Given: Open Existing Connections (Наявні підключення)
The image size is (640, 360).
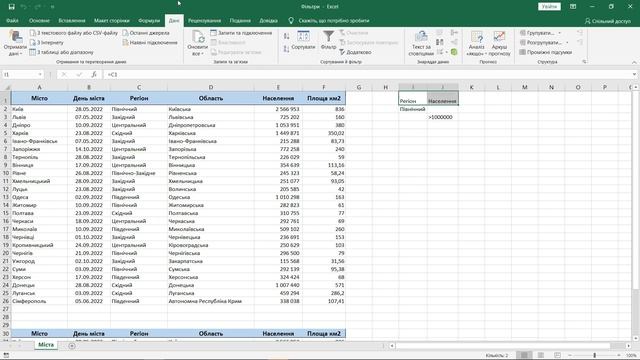Looking at the screenshot, I should point(150,42).
